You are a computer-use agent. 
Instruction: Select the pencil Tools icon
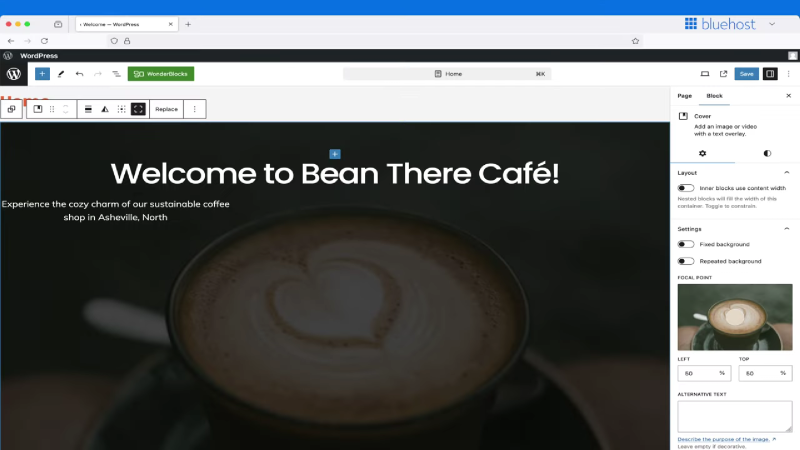(61, 74)
